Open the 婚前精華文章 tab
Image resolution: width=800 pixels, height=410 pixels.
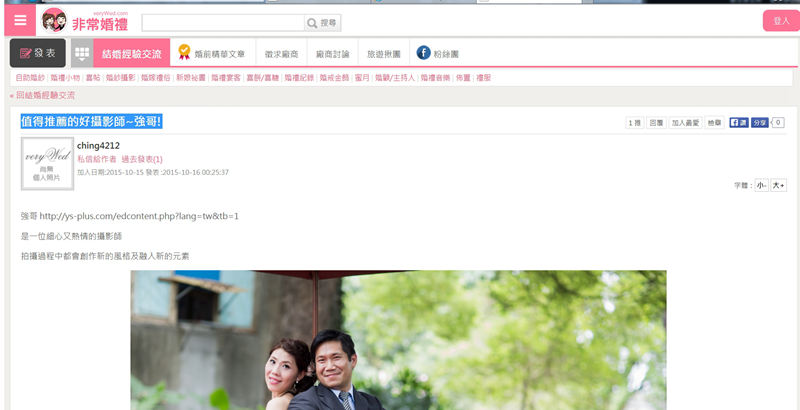point(219,54)
